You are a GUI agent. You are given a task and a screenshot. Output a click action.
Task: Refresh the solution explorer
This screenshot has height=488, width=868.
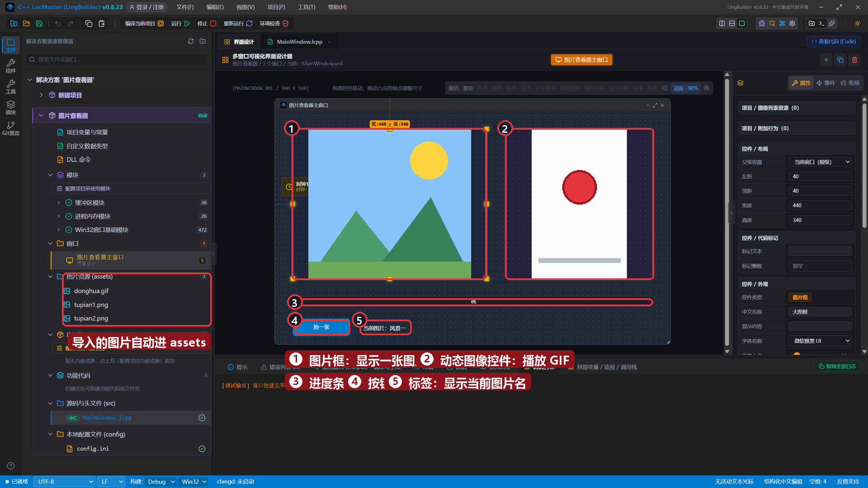191,41
